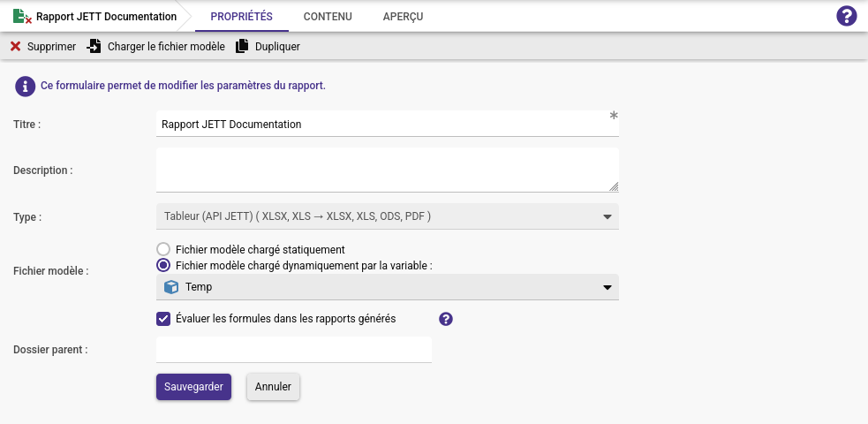
Task: Click the Annuler button
Action: pos(273,387)
